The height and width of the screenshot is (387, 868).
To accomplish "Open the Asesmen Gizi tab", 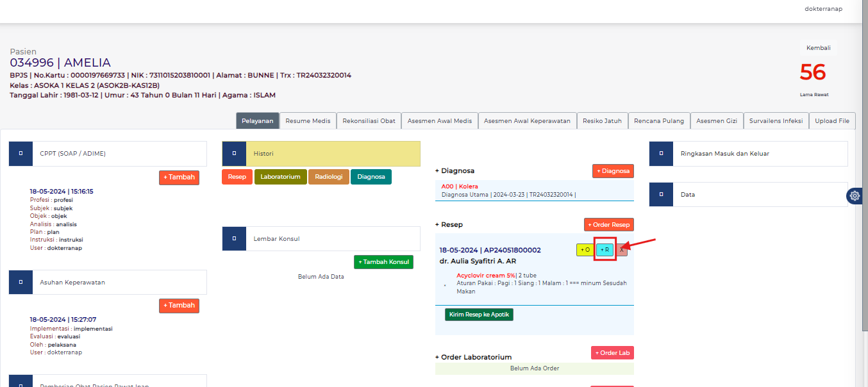I will point(716,120).
